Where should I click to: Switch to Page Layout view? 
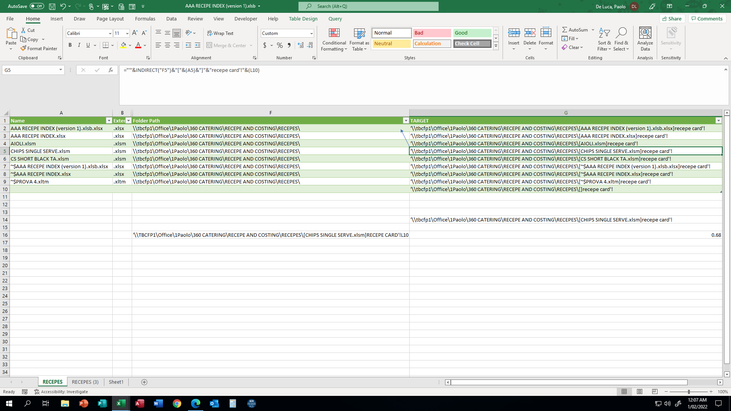point(640,391)
